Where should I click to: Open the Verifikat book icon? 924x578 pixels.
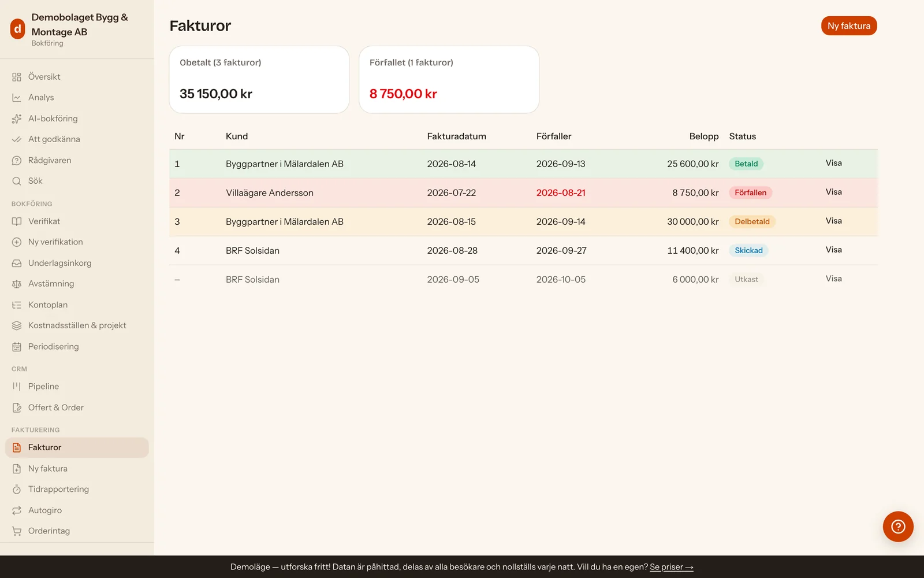coord(17,221)
